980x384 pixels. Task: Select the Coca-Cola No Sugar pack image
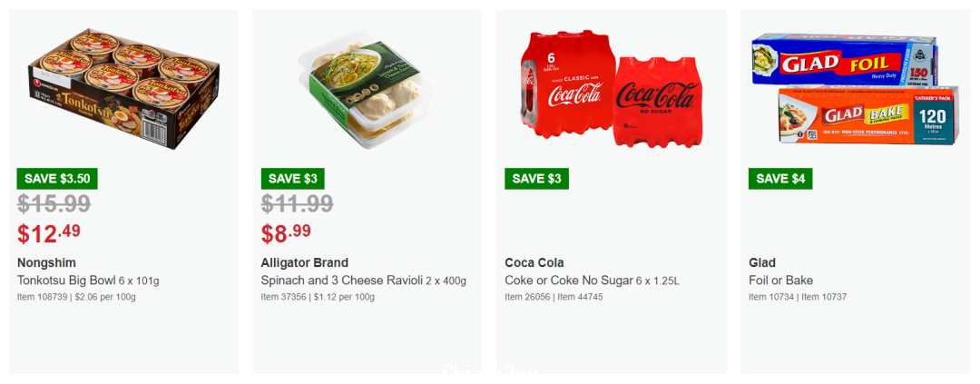click(658, 102)
